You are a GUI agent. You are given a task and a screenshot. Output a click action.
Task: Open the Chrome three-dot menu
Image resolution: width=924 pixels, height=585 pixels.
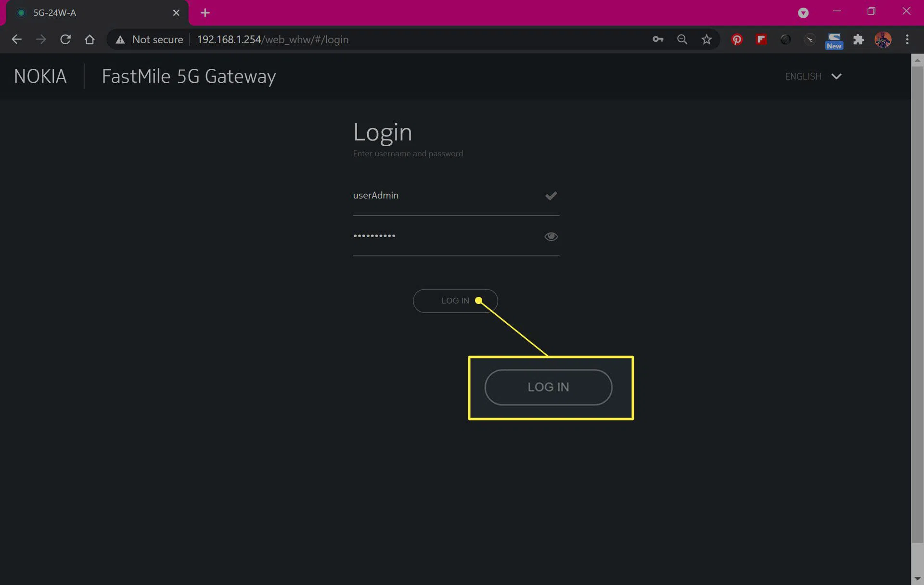click(x=907, y=39)
